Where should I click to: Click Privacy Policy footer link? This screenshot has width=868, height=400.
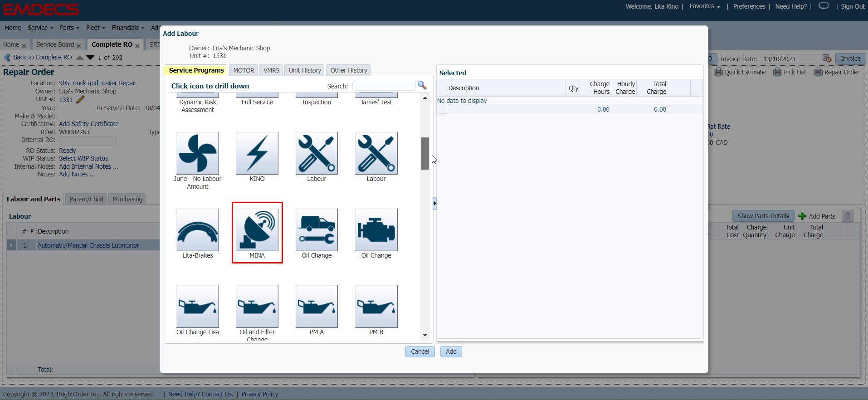[259, 394]
